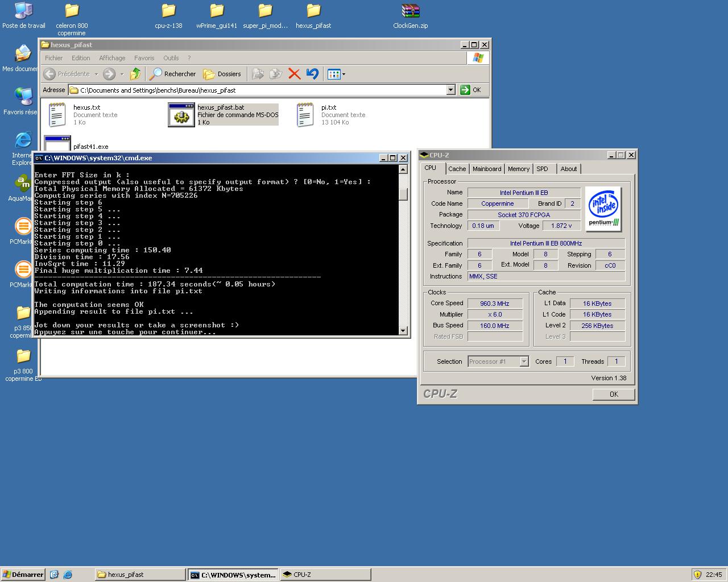Open the ? help menu in Explorer
The height and width of the screenshot is (582, 728).
(x=189, y=58)
